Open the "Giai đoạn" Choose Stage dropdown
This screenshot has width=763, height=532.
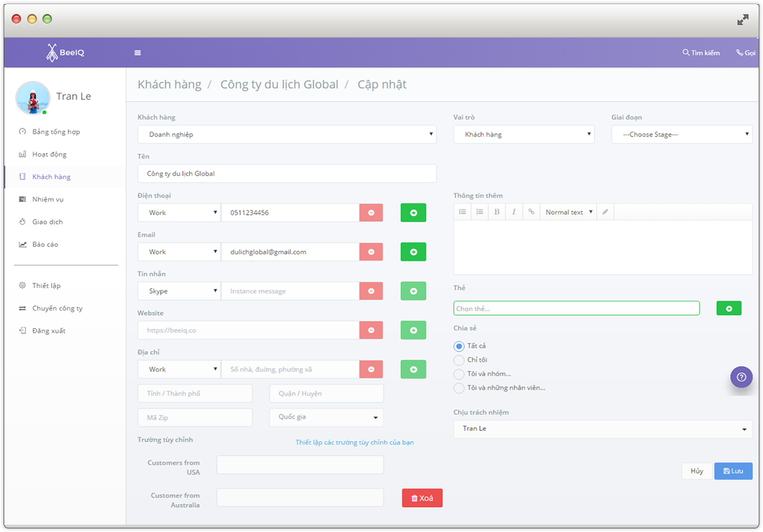[681, 134]
